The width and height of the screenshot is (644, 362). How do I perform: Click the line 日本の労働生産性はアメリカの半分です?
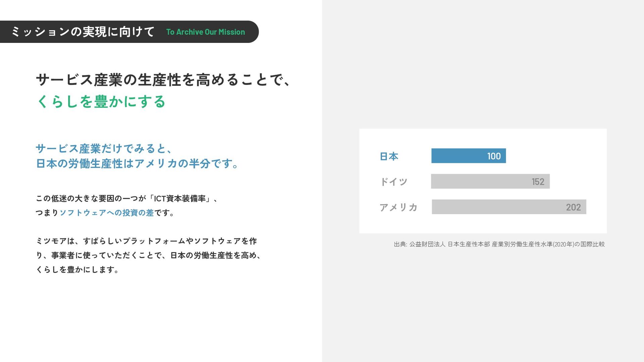click(138, 164)
